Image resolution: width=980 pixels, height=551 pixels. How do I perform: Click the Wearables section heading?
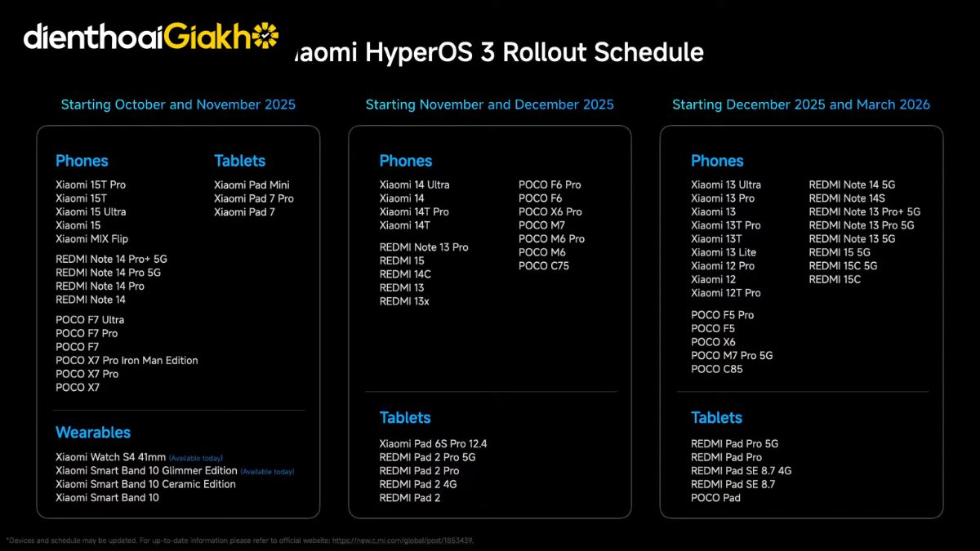(93, 433)
